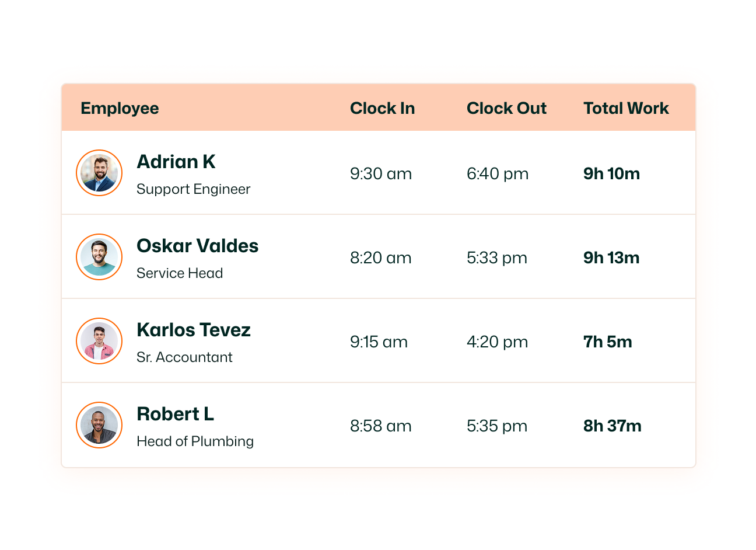The image size is (756, 550).
Task: Click Oskar Valdes' 5:33 pm clock-out time
Action: tap(497, 257)
